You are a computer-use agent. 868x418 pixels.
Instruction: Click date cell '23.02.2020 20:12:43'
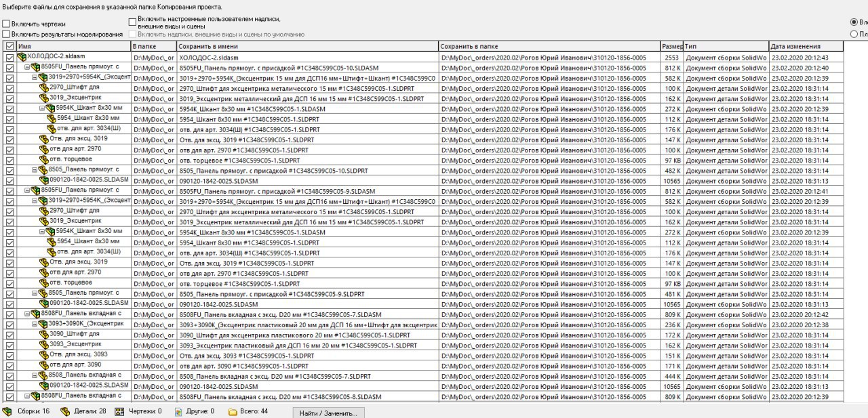point(806,58)
